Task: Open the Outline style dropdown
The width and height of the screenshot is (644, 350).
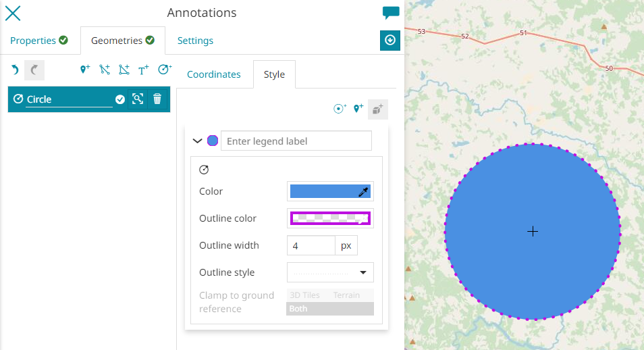Action: [x=330, y=272]
